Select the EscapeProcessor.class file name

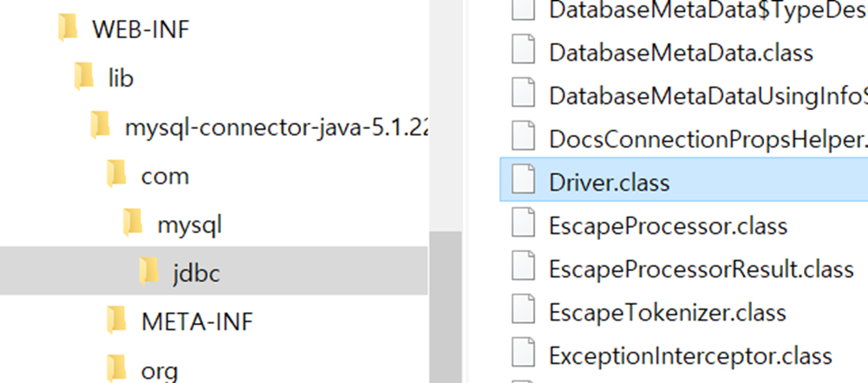click(x=669, y=225)
